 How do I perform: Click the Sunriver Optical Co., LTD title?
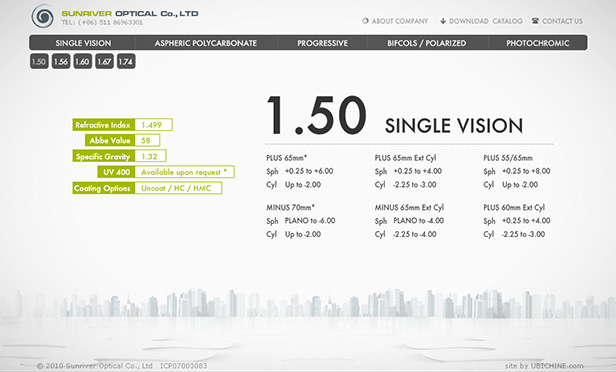(x=130, y=14)
